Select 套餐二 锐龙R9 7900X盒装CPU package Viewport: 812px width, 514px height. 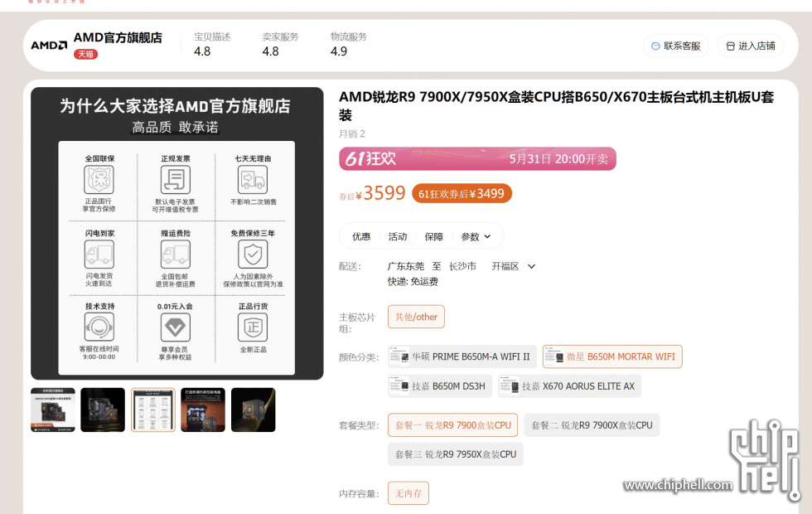(592, 424)
